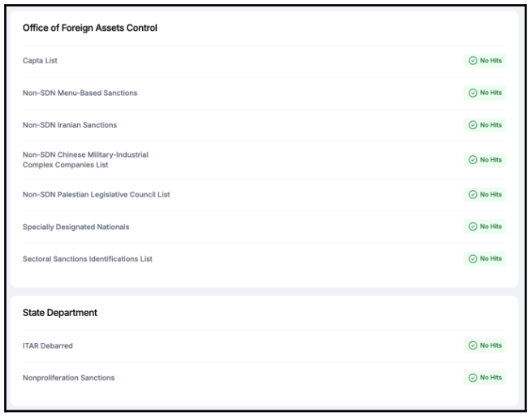The height and width of the screenshot is (416, 532).
Task: Select Chinese Military-Industrial Complex Companies List label
Action: tap(85, 160)
